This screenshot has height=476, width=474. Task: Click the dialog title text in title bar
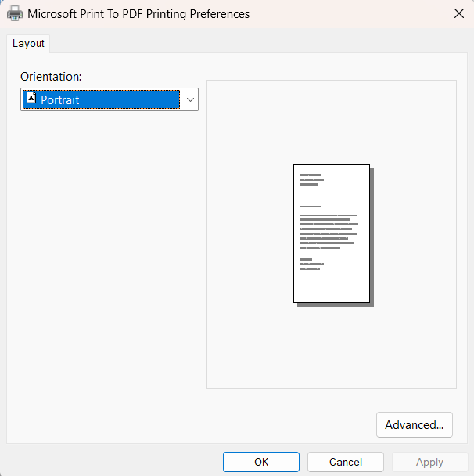(138, 13)
